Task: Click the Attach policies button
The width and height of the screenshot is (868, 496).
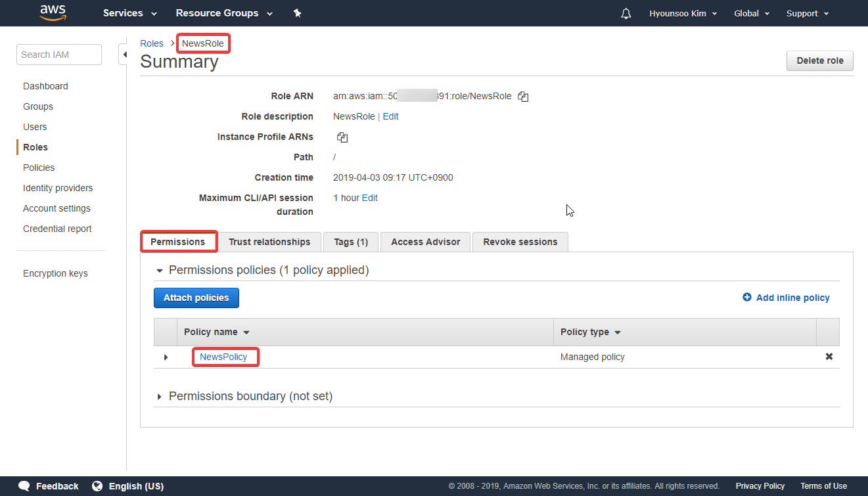Action: 196,298
